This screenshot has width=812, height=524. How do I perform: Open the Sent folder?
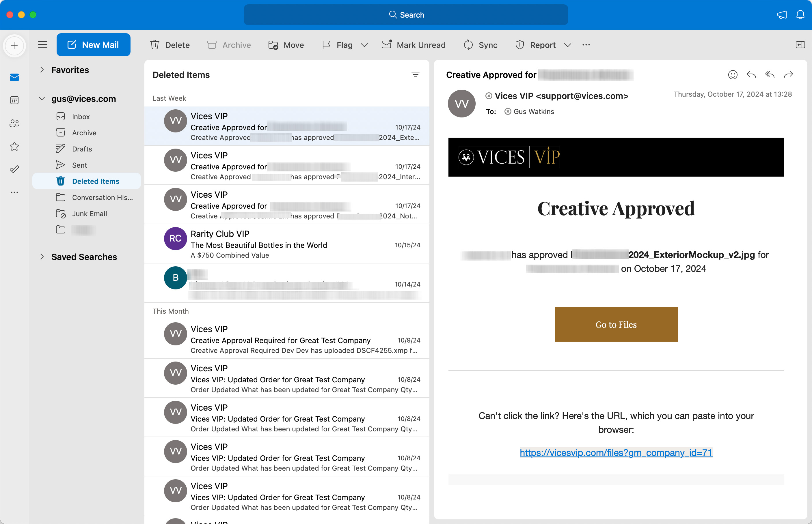coord(86,165)
